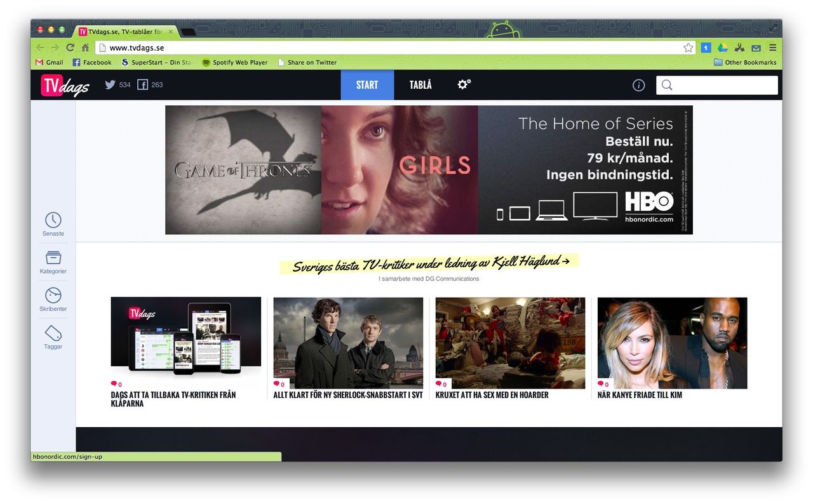Click the info circle icon

tap(639, 85)
